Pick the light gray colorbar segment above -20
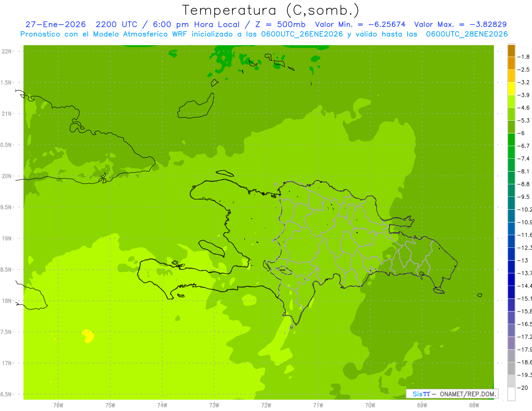This screenshot has width=532, height=411. (x=511, y=381)
